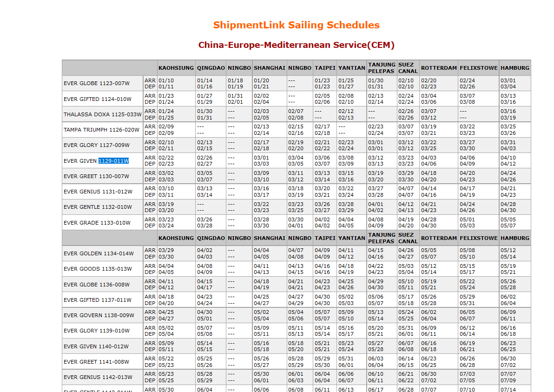Select vessel THALASSA DOXA 1125-033W
This screenshot has width=554, height=392.
coord(102,114)
